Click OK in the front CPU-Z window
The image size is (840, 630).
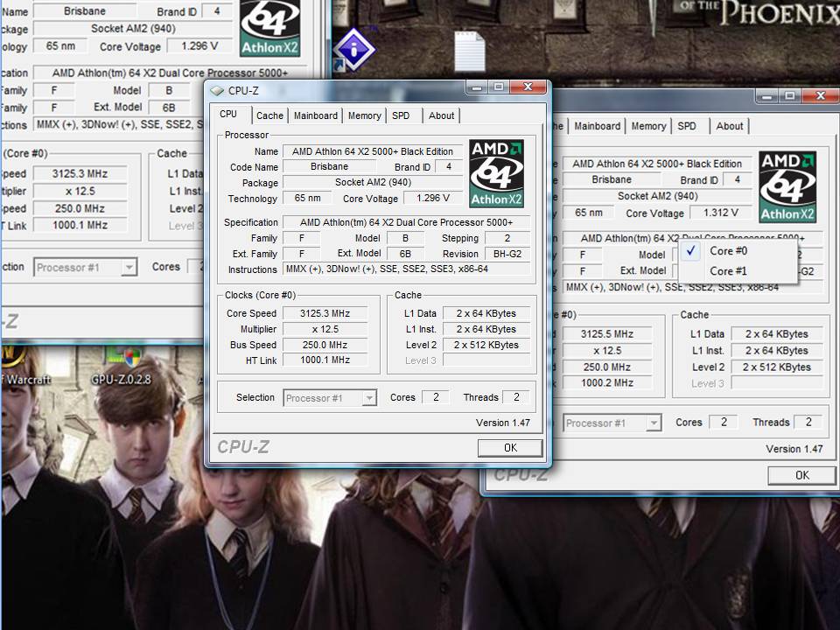pos(510,448)
